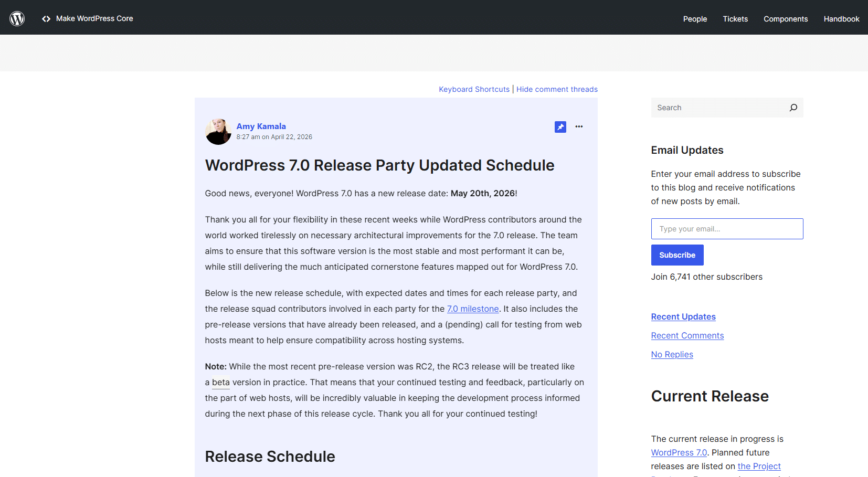Click the underlined word 'beta' in the note
Screen dimensions: 868x477
(x=221, y=382)
